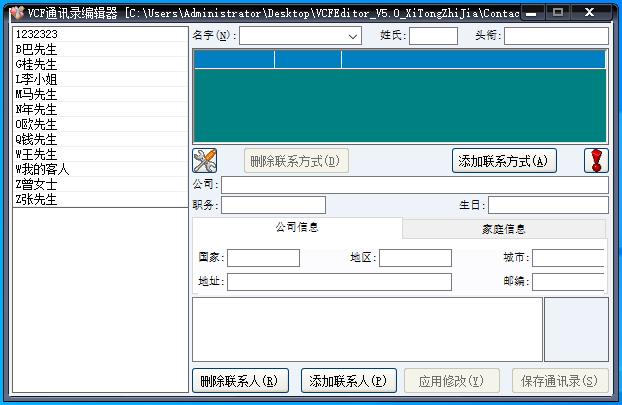Click the 保存通讯录(S) button

pyautogui.click(x=560, y=381)
